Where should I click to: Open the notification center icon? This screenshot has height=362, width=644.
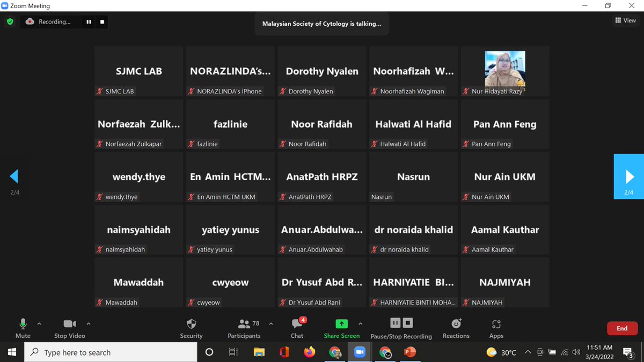[628, 352]
